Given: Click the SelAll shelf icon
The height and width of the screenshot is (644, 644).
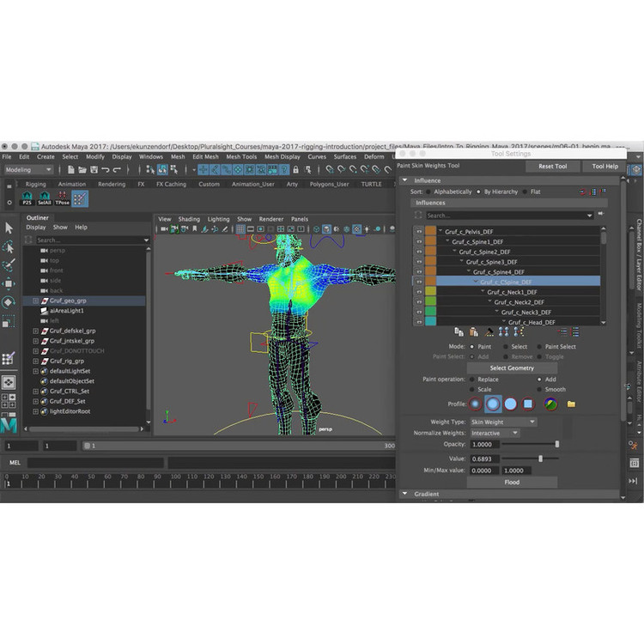Looking at the screenshot, I should [46, 199].
